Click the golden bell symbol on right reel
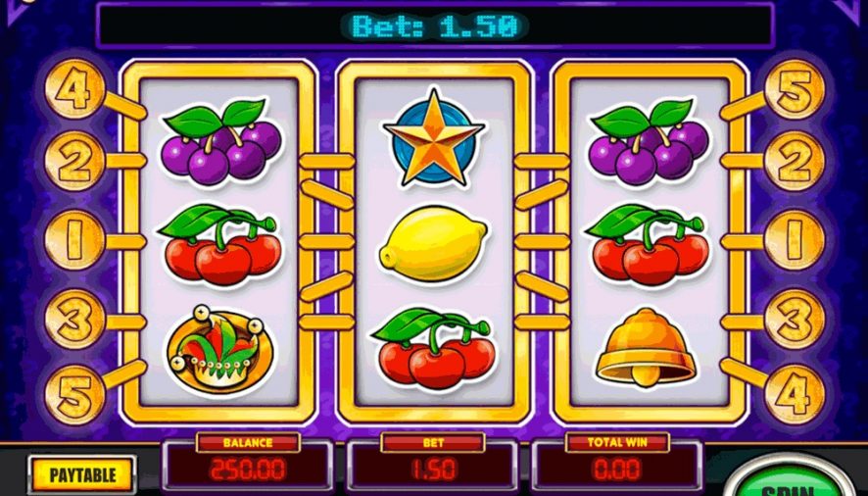 [x=645, y=347]
